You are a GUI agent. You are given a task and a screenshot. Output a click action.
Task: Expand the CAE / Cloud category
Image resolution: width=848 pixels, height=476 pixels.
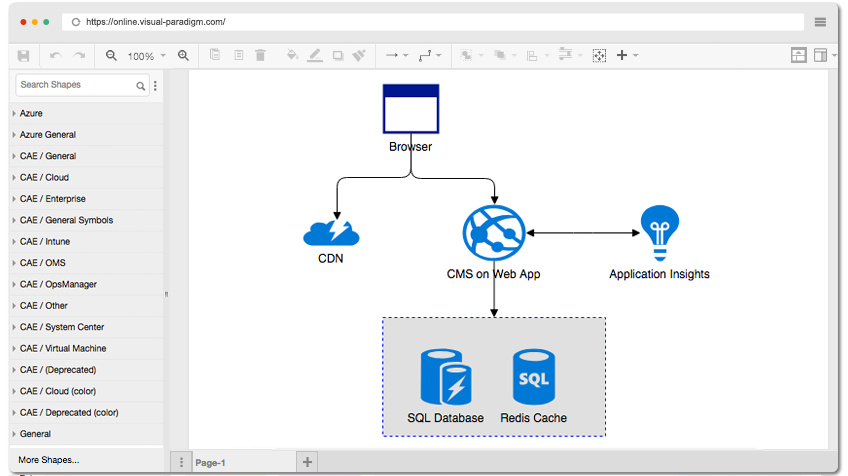click(x=87, y=177)
